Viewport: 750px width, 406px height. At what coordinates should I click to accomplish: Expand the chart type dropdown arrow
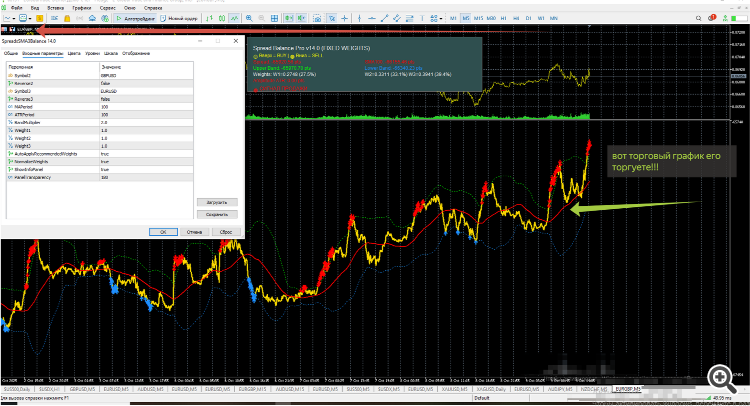(14, 19)
